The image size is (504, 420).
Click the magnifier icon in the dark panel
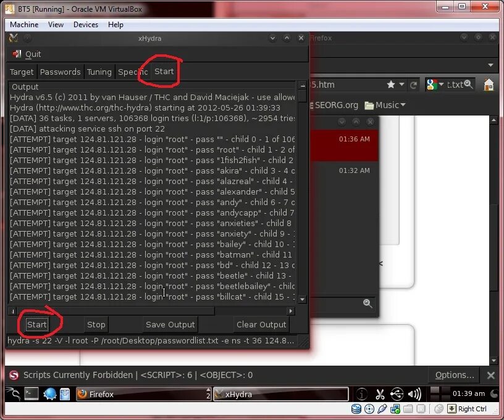coord(367,303)
